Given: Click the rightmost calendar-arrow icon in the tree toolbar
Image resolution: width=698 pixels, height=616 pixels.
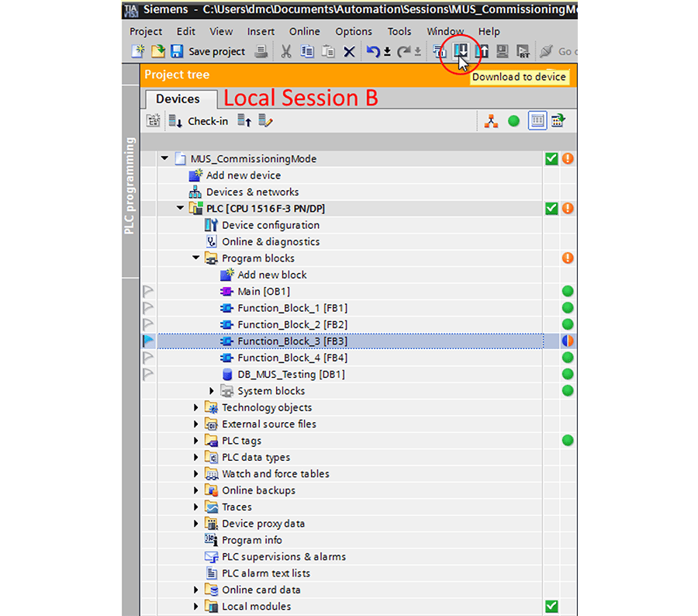Looking at the screenshot, I should point(558,120).
